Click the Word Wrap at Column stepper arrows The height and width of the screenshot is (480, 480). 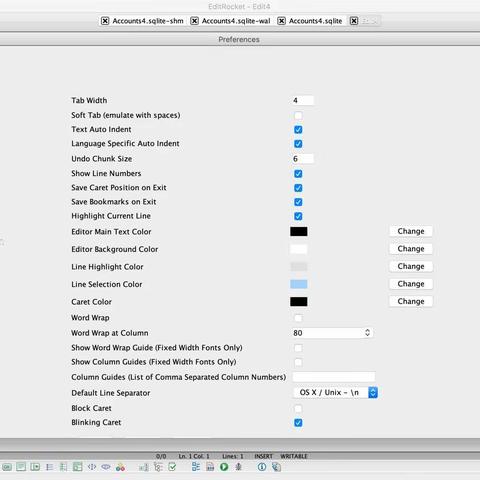click(x=367, y=333)
